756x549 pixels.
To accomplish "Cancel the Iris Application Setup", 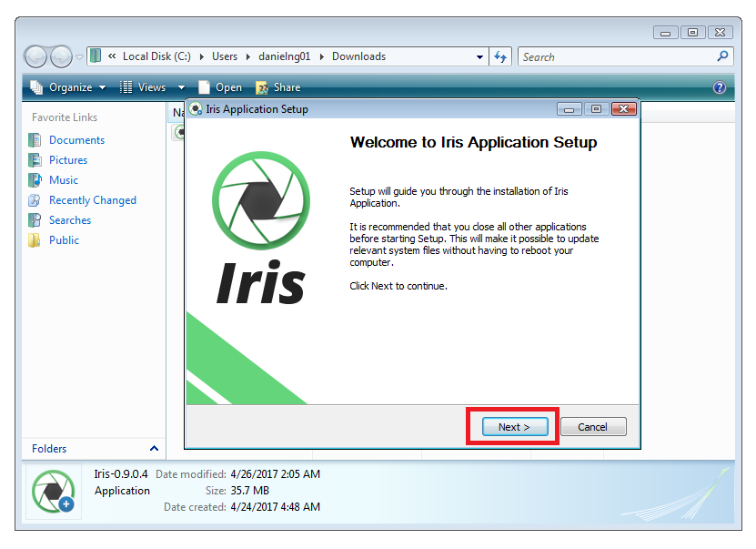I will click(x=593, y=427).
